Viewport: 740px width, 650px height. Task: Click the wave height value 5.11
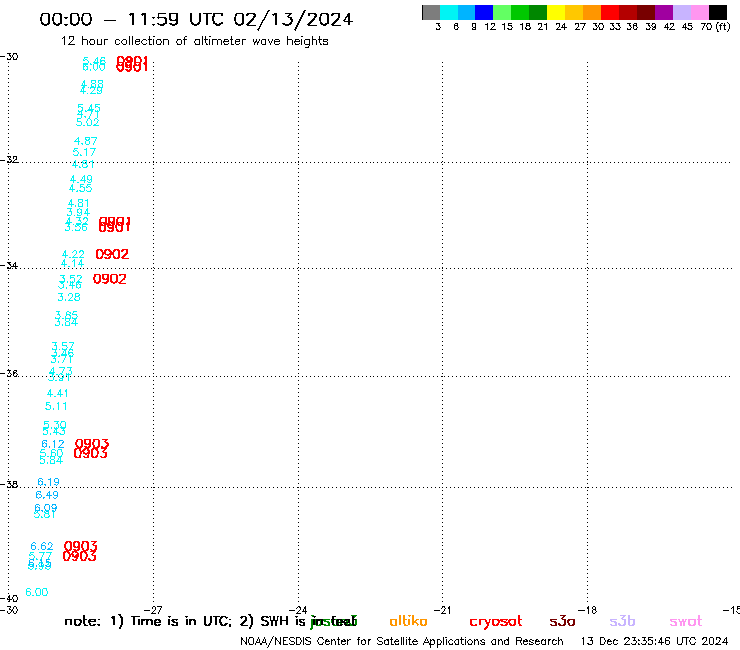tap(56, 406)
